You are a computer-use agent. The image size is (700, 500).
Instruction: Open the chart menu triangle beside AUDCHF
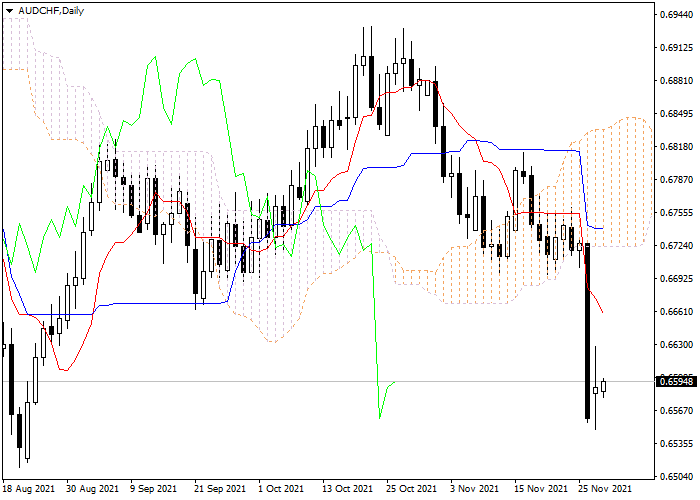[9, 11]
